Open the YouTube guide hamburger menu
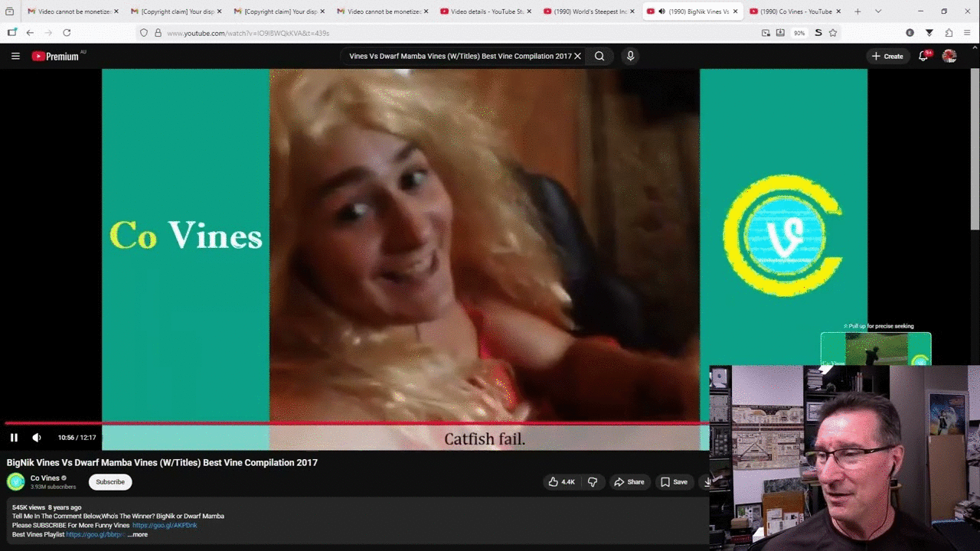This screenshot has height=551, width=980. [15, 56]
